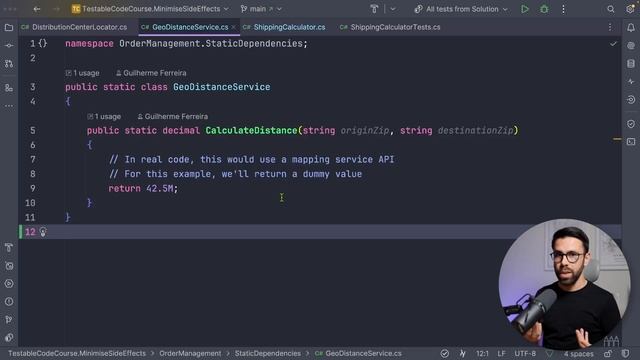This screenshot has width=640, height=360.
Task: Open the All tests from Solution configuration
Action: [461, 9]
